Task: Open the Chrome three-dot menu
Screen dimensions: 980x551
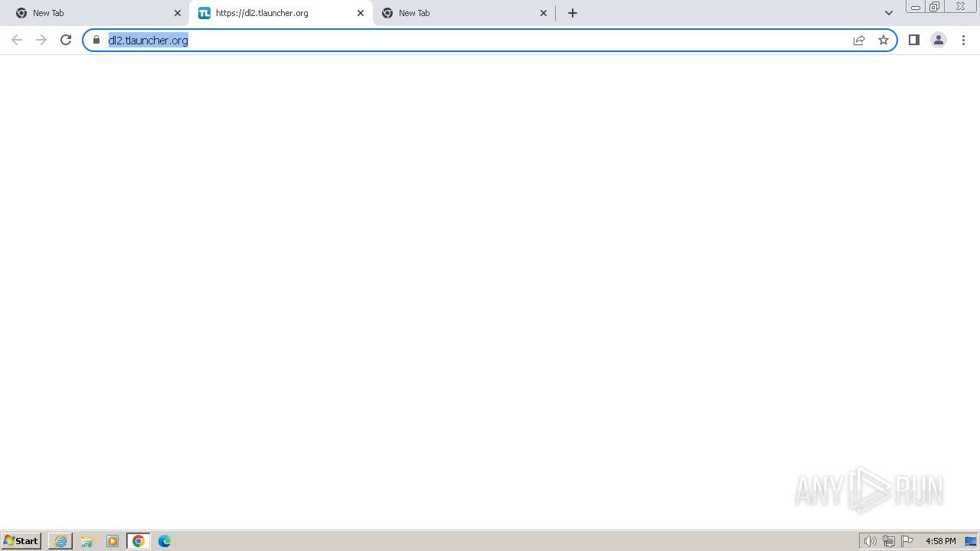Action: tap(963, 40)
